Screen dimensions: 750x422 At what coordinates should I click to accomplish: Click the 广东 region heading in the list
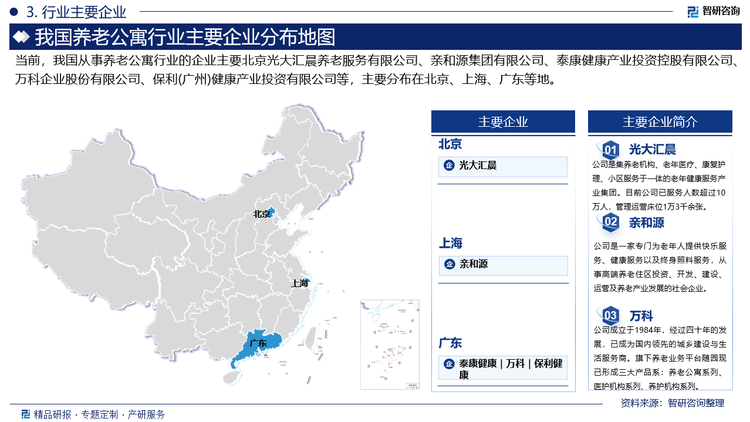[x=450, y=343]
